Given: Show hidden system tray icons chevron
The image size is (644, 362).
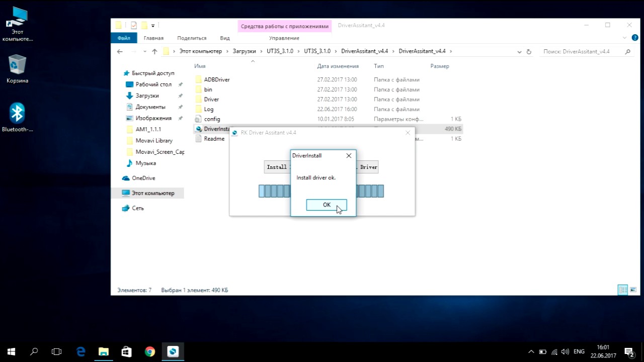Looking at the screenshot, I should (531, 351).
